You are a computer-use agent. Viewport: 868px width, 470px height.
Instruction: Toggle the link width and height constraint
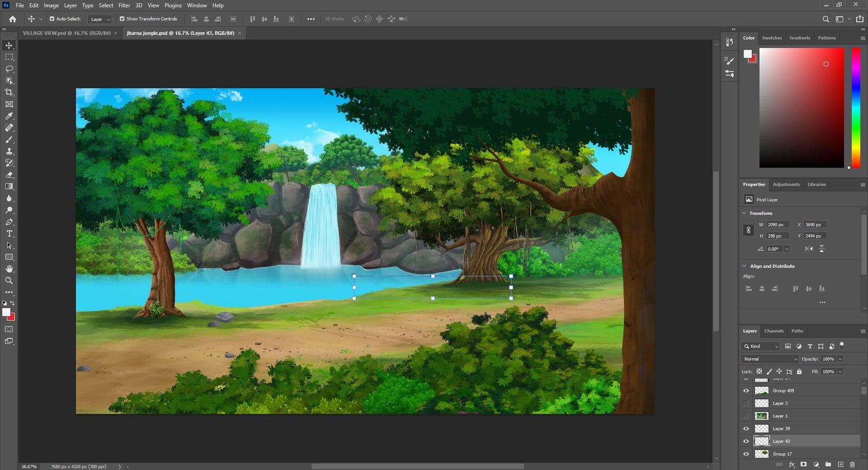tap(748, 230)
